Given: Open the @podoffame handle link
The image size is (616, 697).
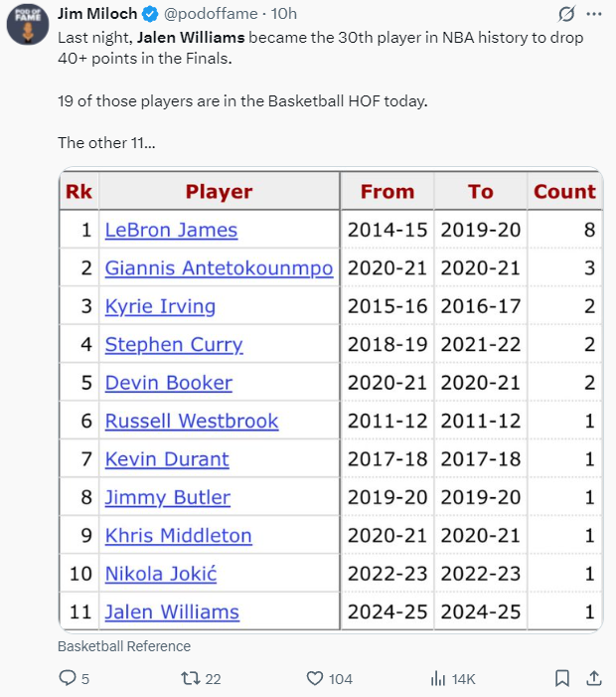Looking at the screenshot, I should click(210, 13).
